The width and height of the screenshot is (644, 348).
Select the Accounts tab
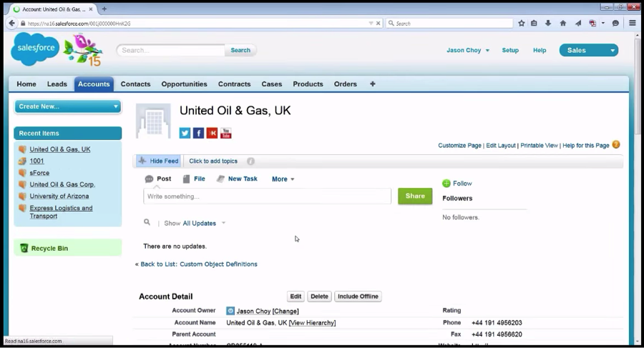coord(94,84)
